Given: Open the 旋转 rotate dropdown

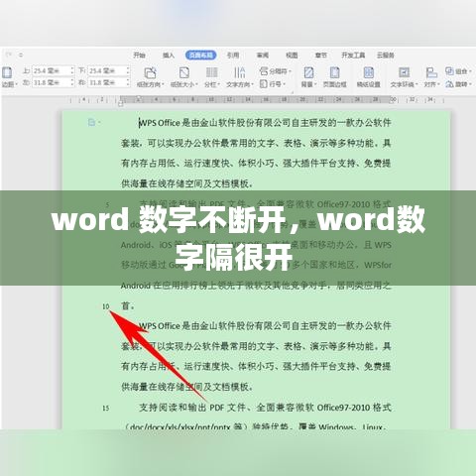Looking at the screenshot, I should [458, 84].
